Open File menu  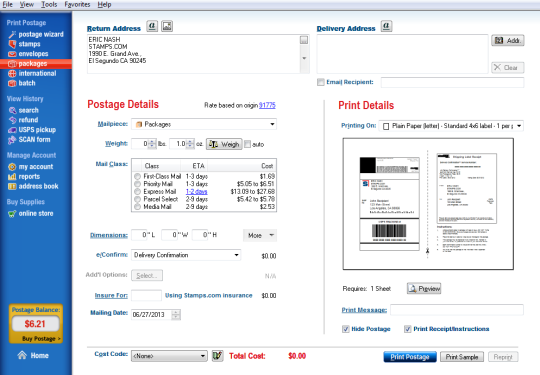8,4
